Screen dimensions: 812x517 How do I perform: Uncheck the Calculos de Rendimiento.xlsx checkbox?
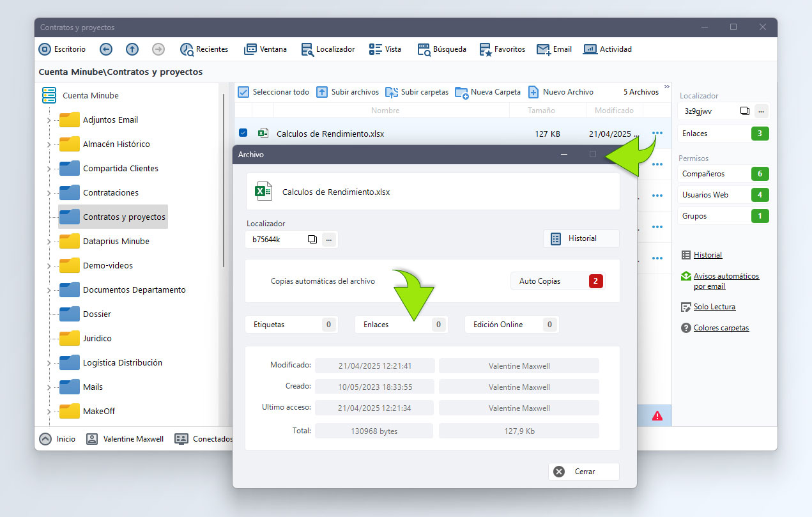click(x=243, y=134)
